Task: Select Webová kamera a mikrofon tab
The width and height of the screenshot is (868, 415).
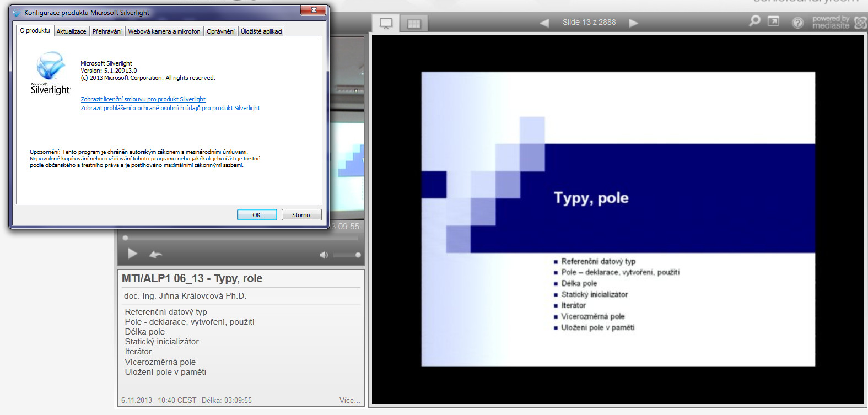Action: click(164, 31)
